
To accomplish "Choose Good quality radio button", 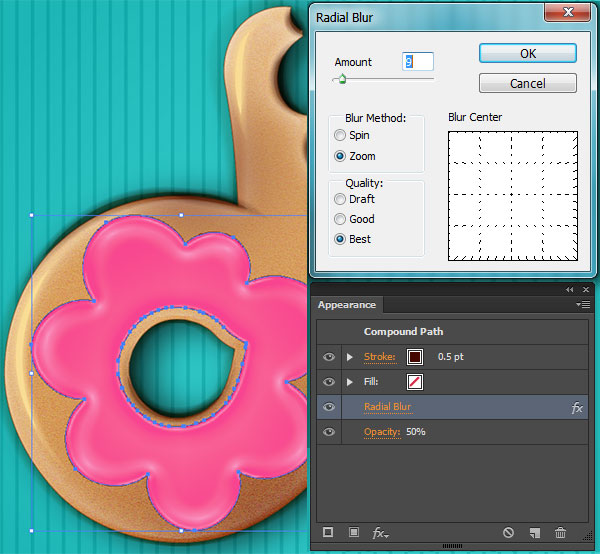I will (x=341, y=219).
